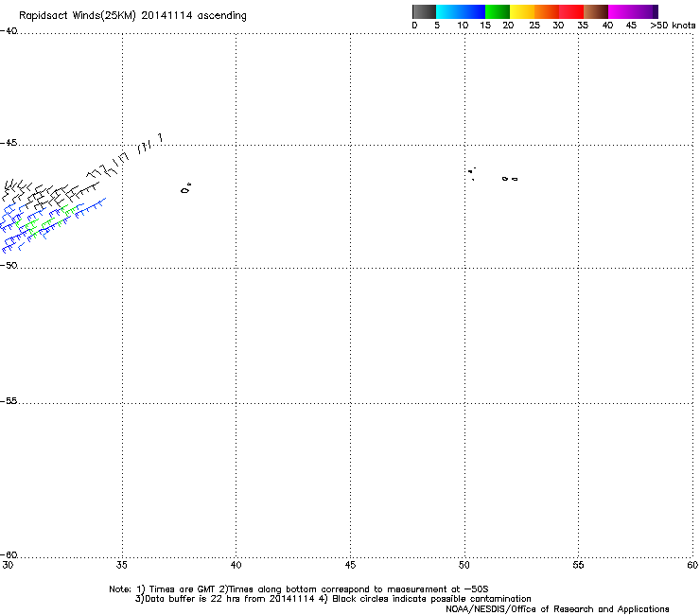Click the 'NOAA/NESDIS/Office of Research and Applications' credit
This screenshot has height=615, width=700.
click(557, 609)
